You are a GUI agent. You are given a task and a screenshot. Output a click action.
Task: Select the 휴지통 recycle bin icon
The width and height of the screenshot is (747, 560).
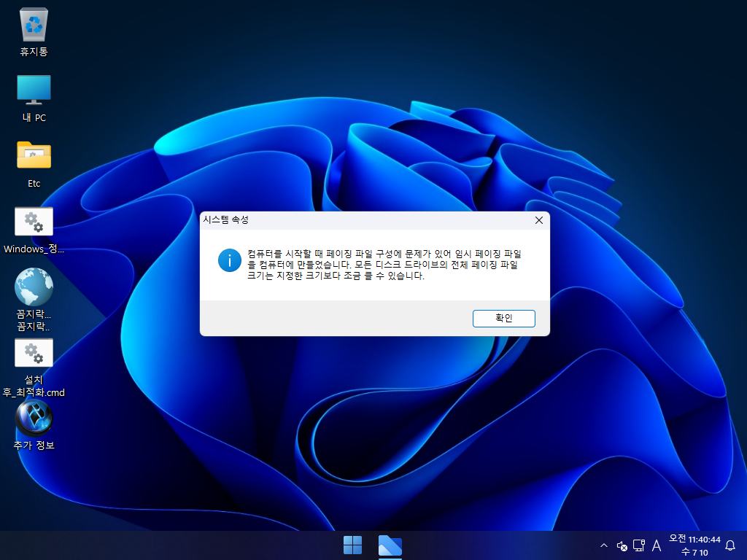coord(34,31)
